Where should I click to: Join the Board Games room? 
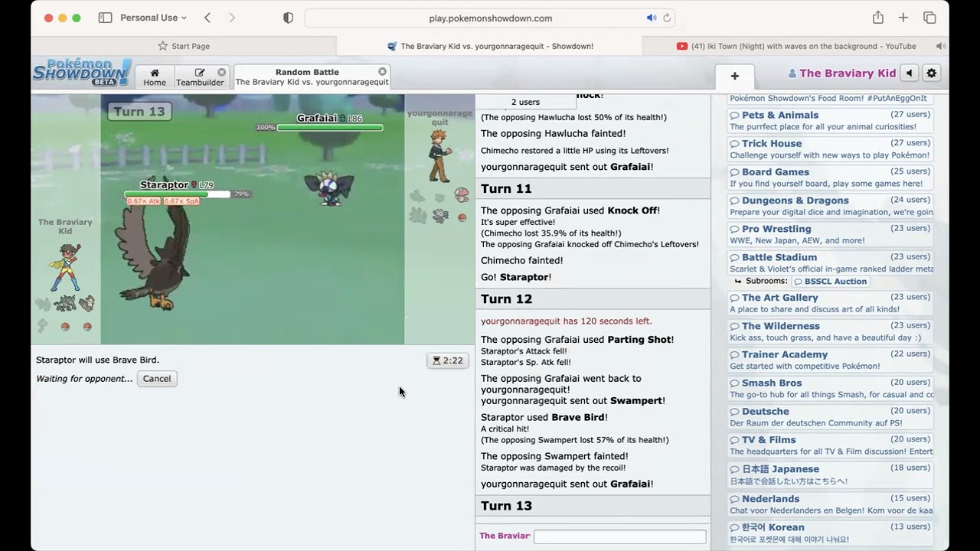pos(830,178)
